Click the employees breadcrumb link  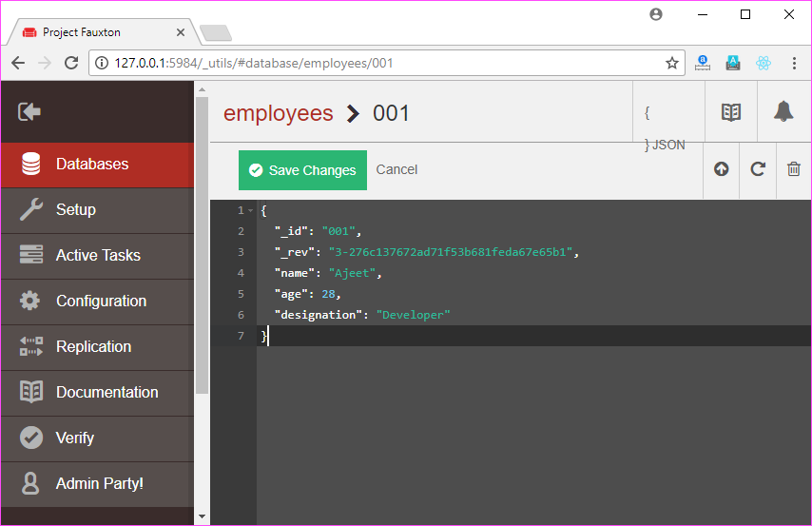point(278,113)
